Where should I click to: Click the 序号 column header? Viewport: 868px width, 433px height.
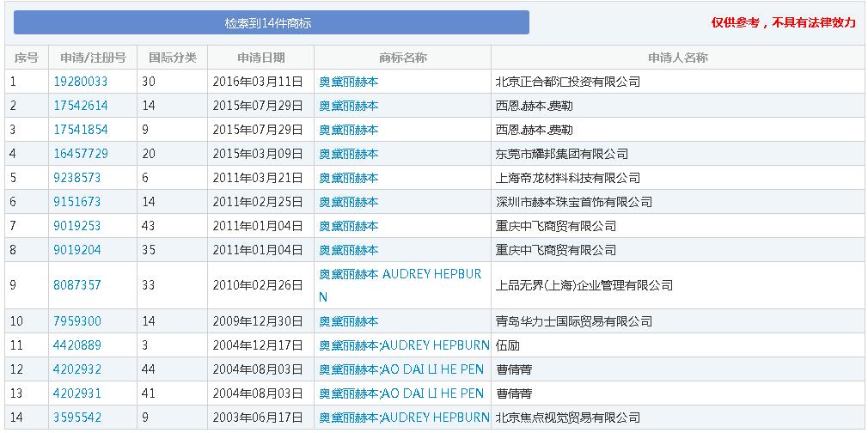(27, 58)
